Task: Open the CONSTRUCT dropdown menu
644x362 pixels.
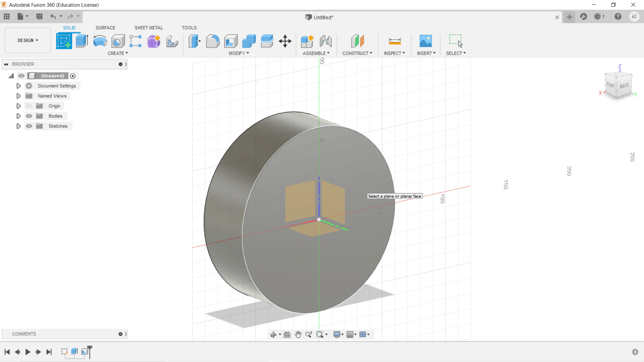Action: [x=357, y=53]
